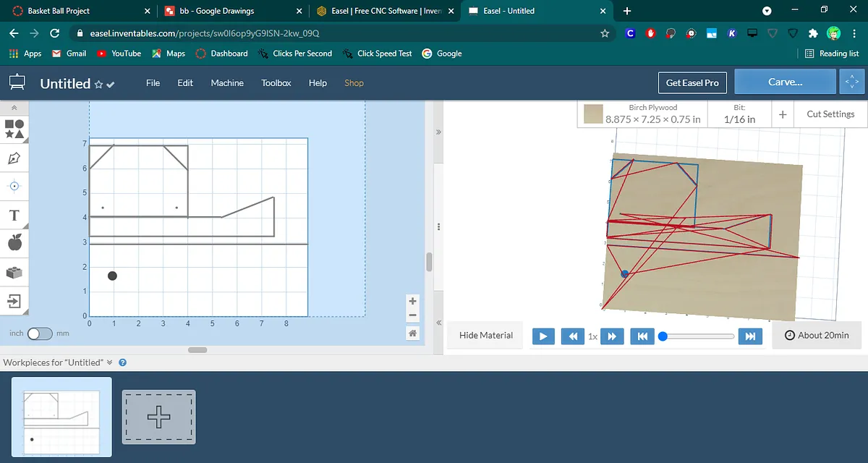Viewport: 868px width, 463px height.
Task: Expand the Workpieces for Untitled dropdown
Action: pos(110,362)
